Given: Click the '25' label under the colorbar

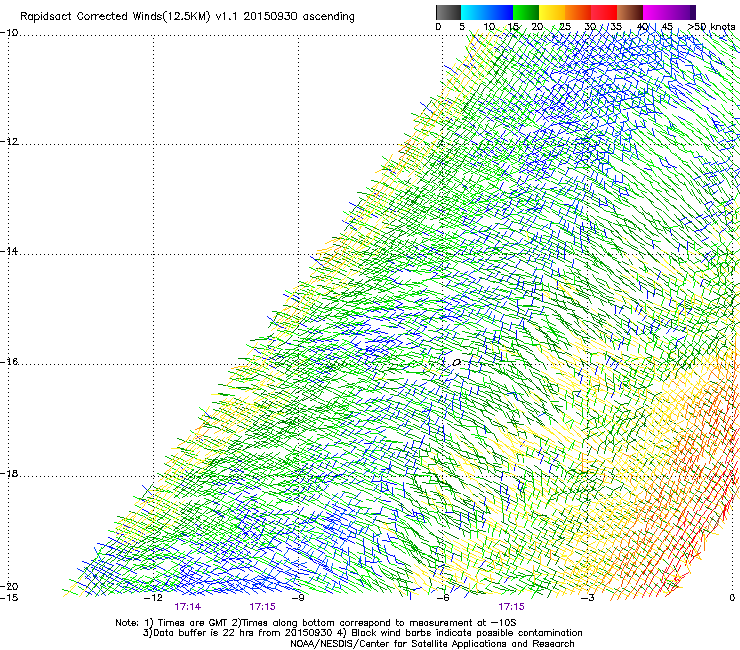Looking at the screenshot, I should point(565,27).
